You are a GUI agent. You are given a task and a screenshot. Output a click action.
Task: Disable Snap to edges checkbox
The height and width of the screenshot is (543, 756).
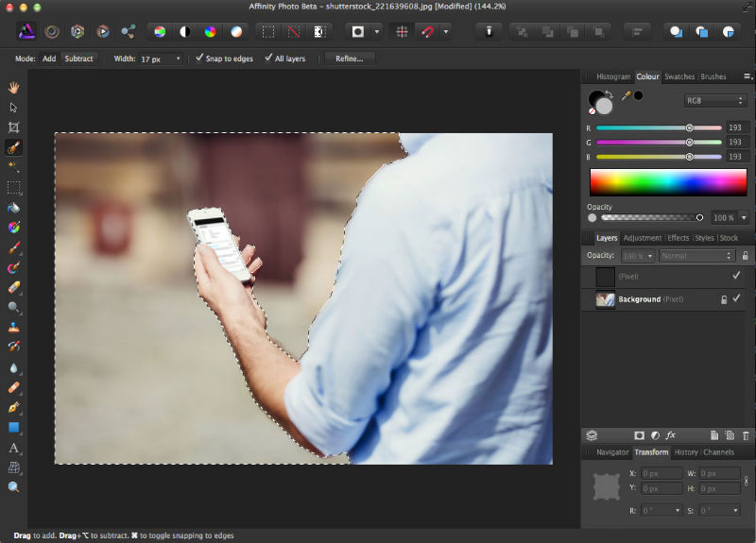199,59
